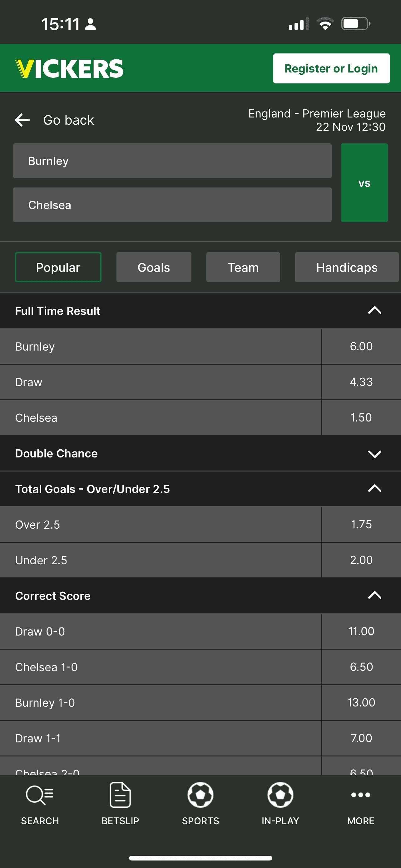Switch to the Handicaps tab
401x868 pixels.
pos(346,267)
